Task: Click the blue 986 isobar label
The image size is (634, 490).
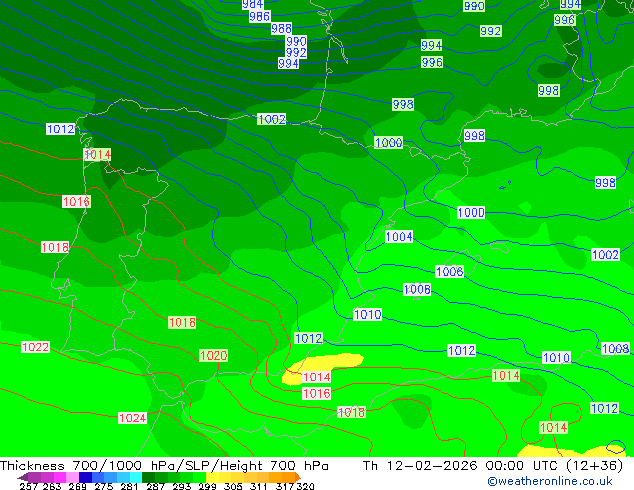Action: point(259,17)
